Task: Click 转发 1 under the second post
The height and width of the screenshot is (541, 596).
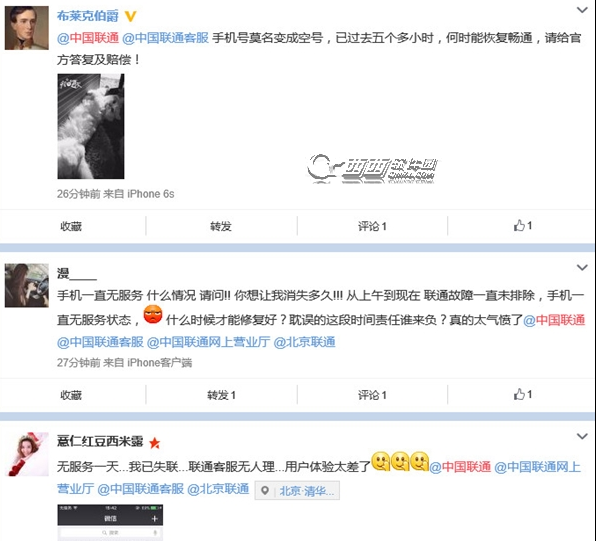Action: 221,395
